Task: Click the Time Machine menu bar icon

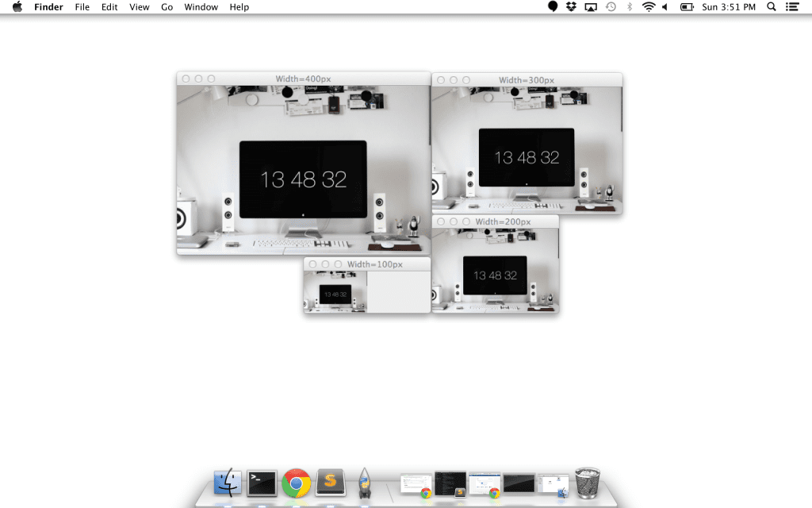Action: (x=610, y=7)
